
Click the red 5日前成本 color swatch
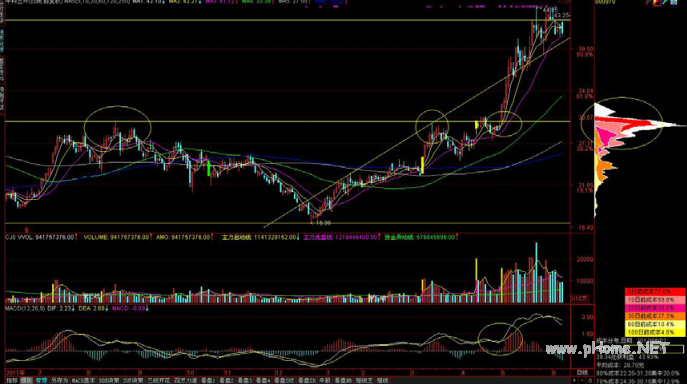(x=655, y=292)
